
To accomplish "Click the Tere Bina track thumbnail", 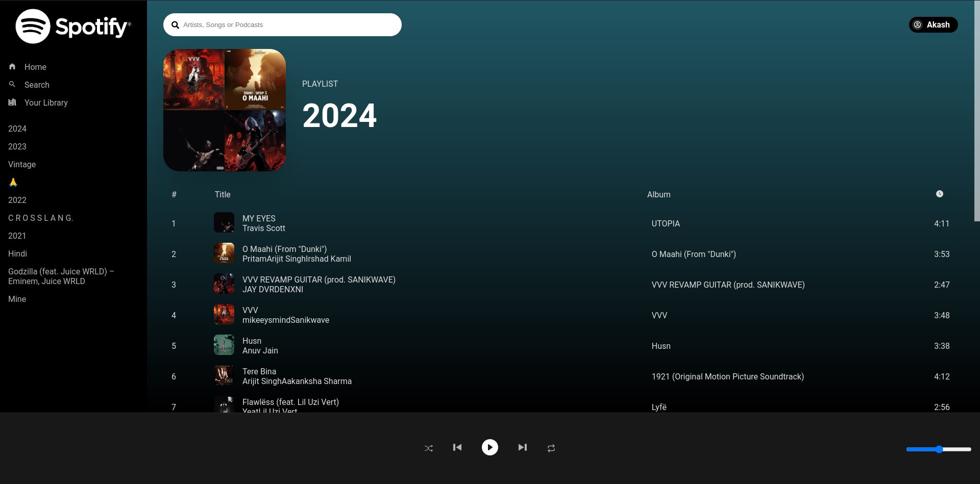I will point(224,375).
